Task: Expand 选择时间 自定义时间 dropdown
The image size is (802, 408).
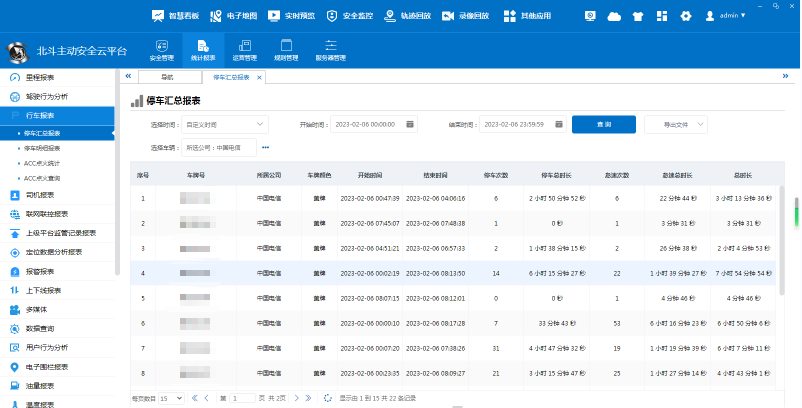Action: pyautogui.click(x=223, y=124)
